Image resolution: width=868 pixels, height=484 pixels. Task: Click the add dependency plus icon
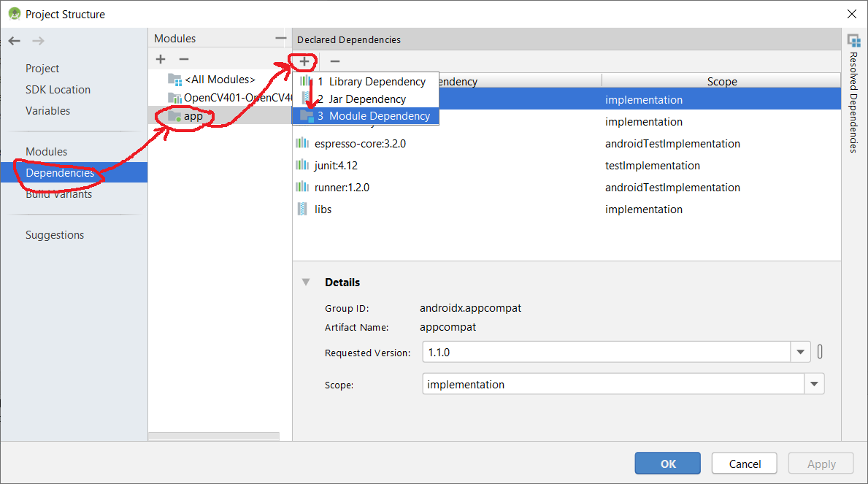(x=304, y=61)
